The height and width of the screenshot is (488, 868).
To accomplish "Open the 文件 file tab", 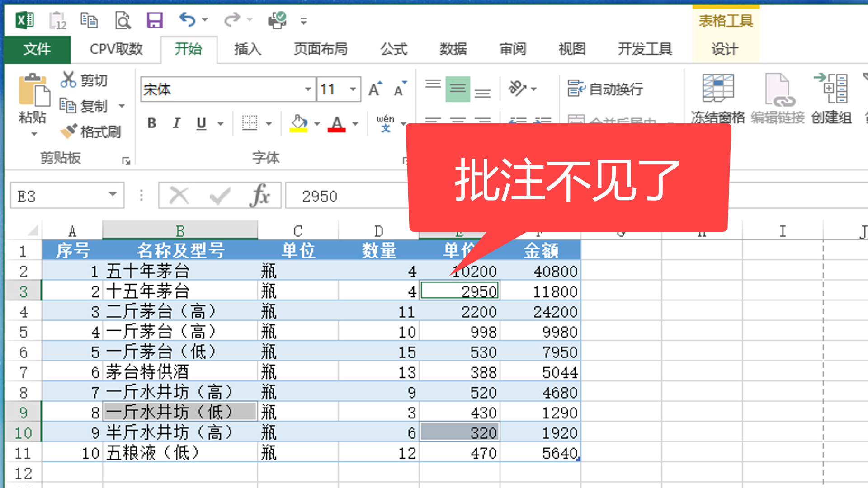I will pos(37,49).
